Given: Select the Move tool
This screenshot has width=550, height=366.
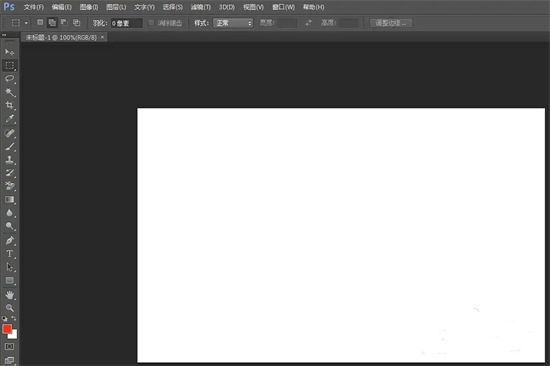Looking at the screenshot, I should click(x=9, y=52).
